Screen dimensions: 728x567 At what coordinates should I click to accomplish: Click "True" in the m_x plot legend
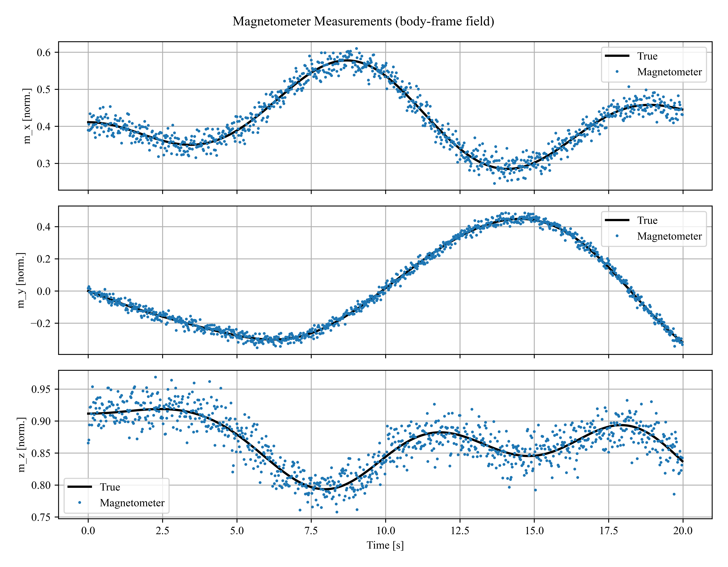(x=647, y=56)
